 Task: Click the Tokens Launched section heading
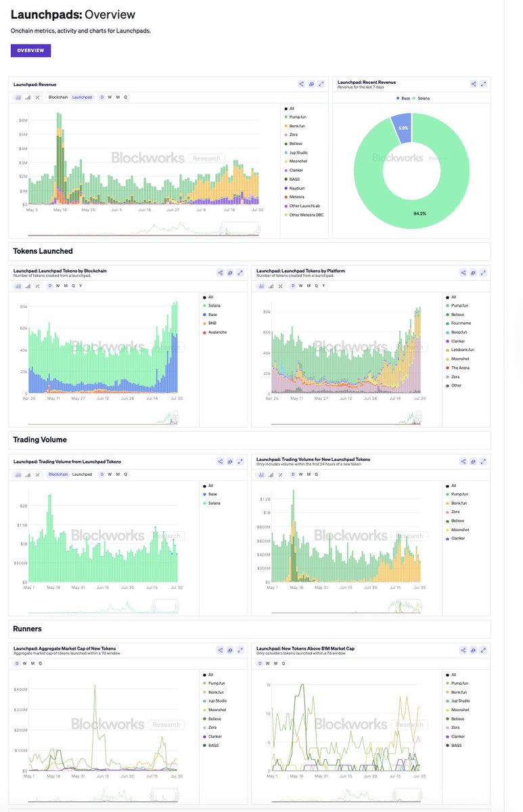click(43, 251)
